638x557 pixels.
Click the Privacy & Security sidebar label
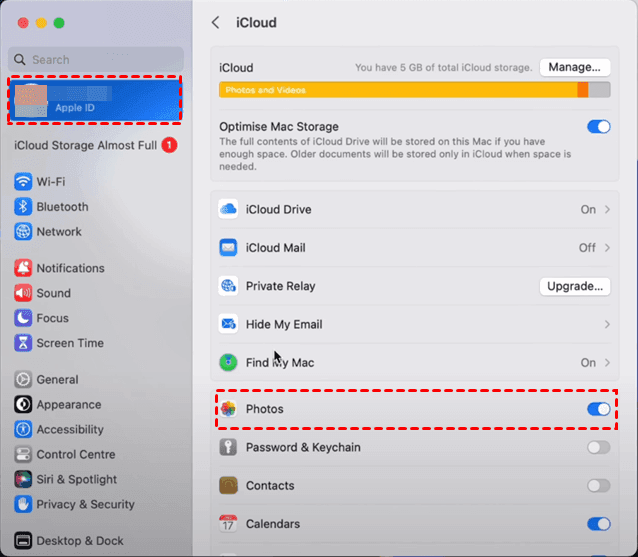85,505
